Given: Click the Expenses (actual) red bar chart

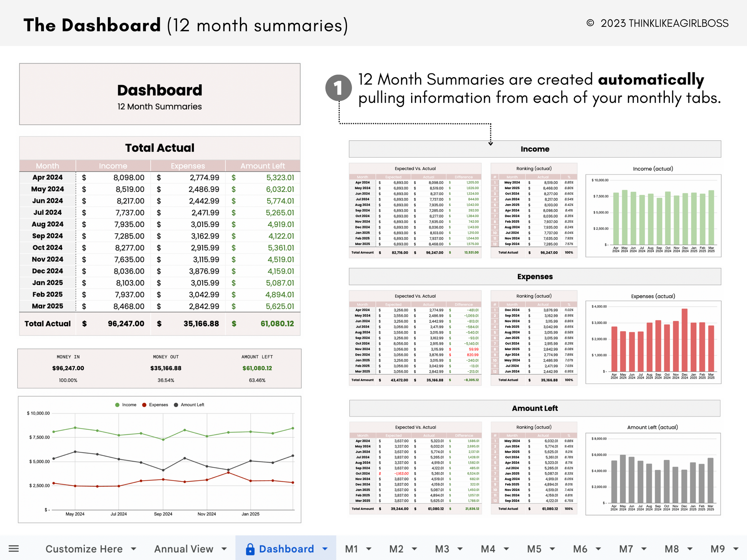Looking at the screenshot, I should [x=653, y=342].
